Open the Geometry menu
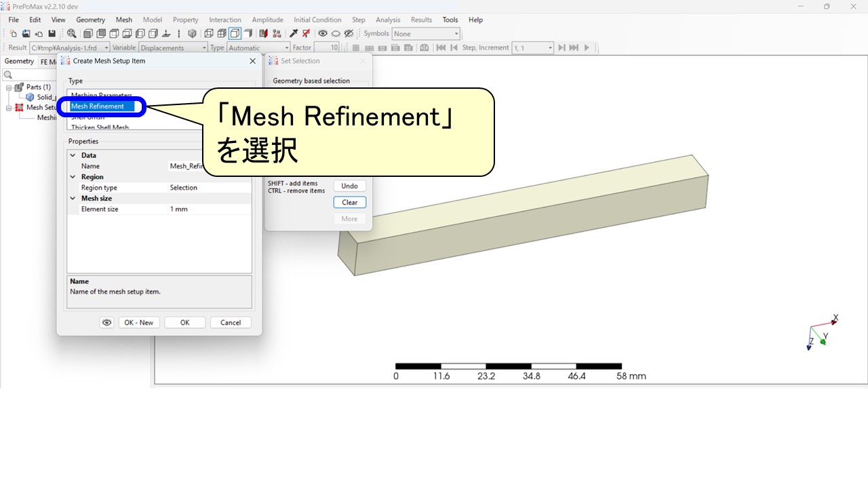This screenshot has height=488, width=868. (x=90, y=20)
